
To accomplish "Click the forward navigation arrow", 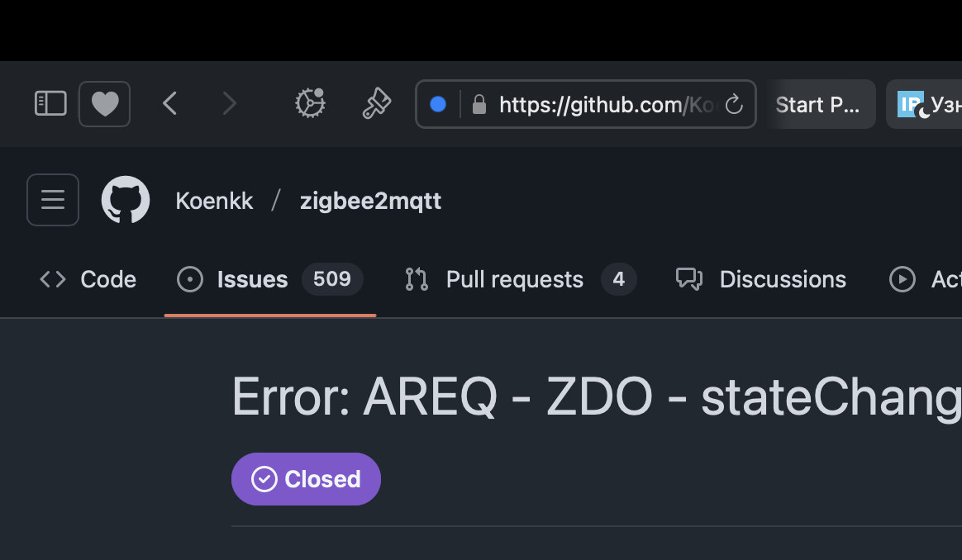I will (x=229, y=104).
